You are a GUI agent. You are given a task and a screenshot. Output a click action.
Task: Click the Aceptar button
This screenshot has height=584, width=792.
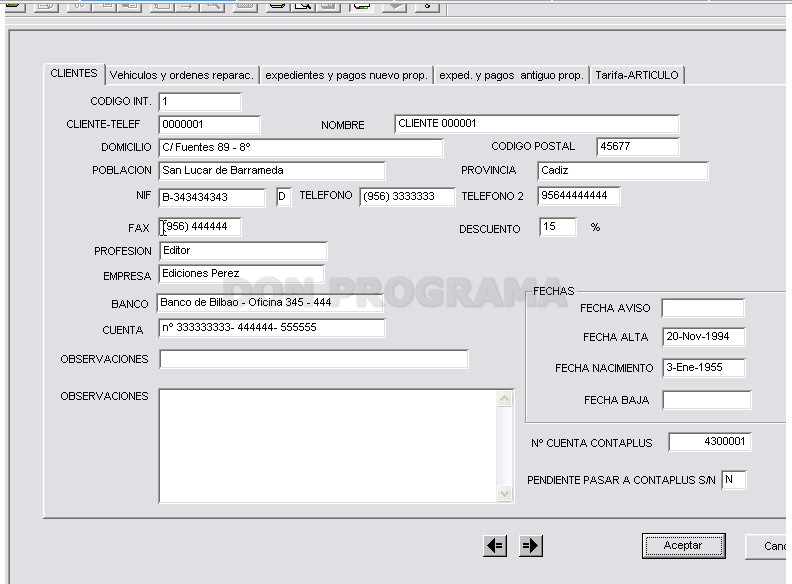click(x=683, y=546)
